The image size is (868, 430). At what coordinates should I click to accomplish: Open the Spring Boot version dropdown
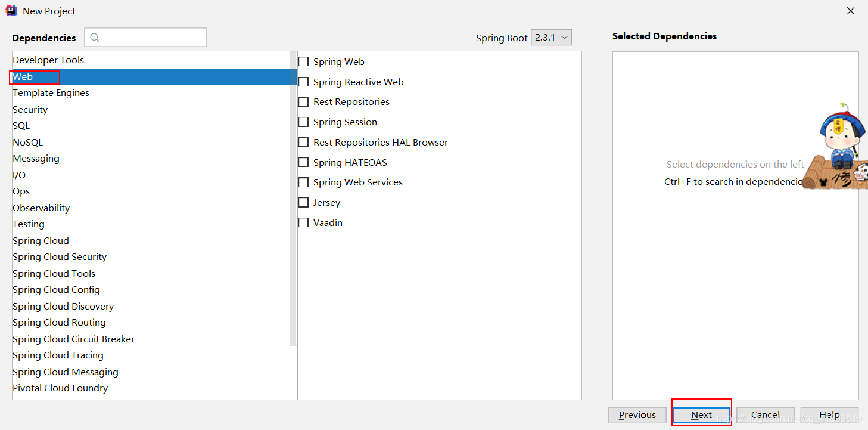551,37
